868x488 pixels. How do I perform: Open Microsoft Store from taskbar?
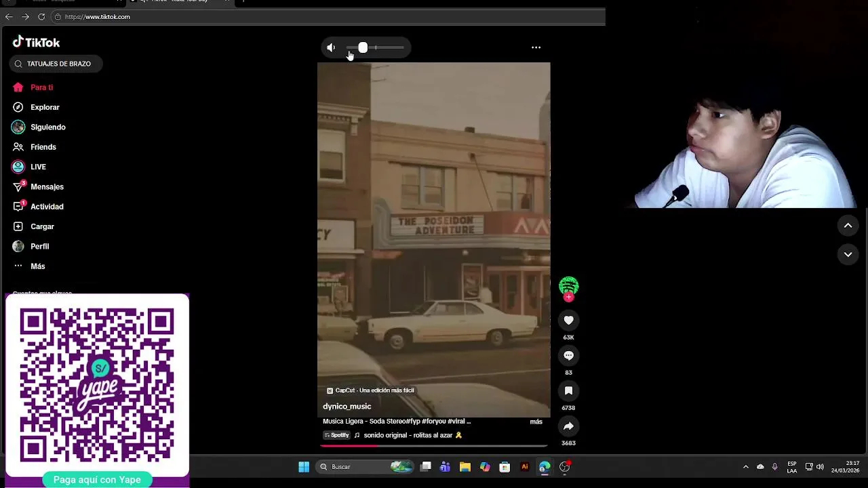pos(505,467)
